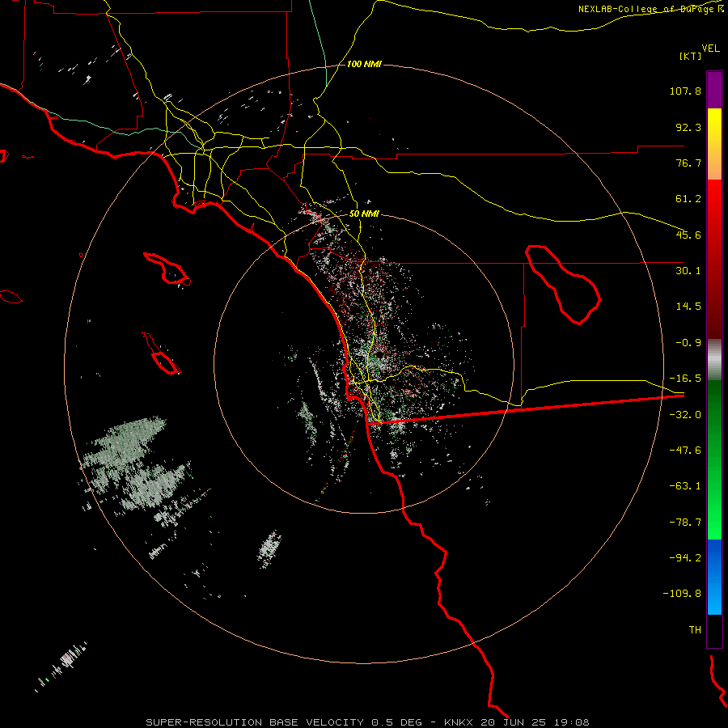The image size is (728, 728).
Task: Select the -78.7 velocity scale value
Action: click(x=685, y=523)
